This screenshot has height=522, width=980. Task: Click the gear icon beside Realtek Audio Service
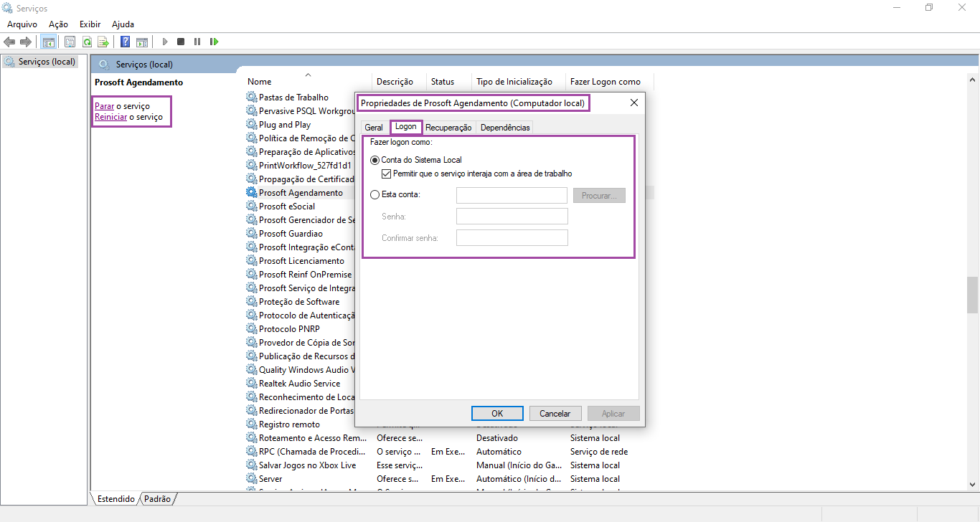(251, 383)
